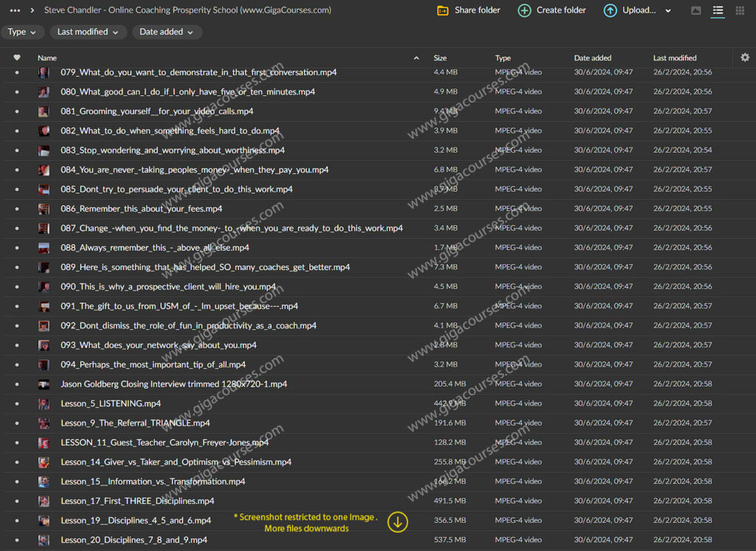Expand the Type filter dropdown
The width and height of the screenshot is (756, 551).
tap(22, 32)
